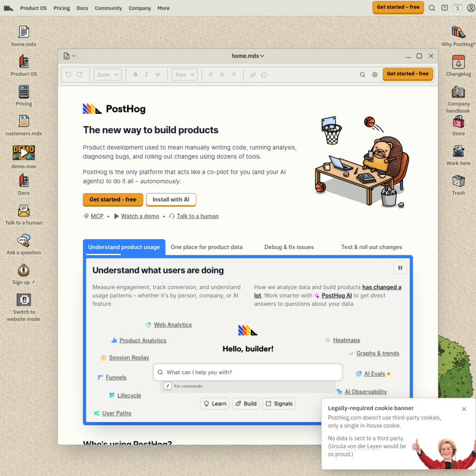This screenshot has width=476, height=476.
Task: Select Understand product usage tab
Action: (x=124, y=247)
